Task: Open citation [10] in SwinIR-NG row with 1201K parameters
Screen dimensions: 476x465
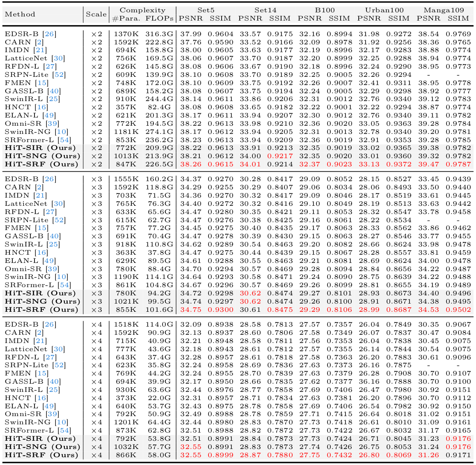Action: (61, 422)
